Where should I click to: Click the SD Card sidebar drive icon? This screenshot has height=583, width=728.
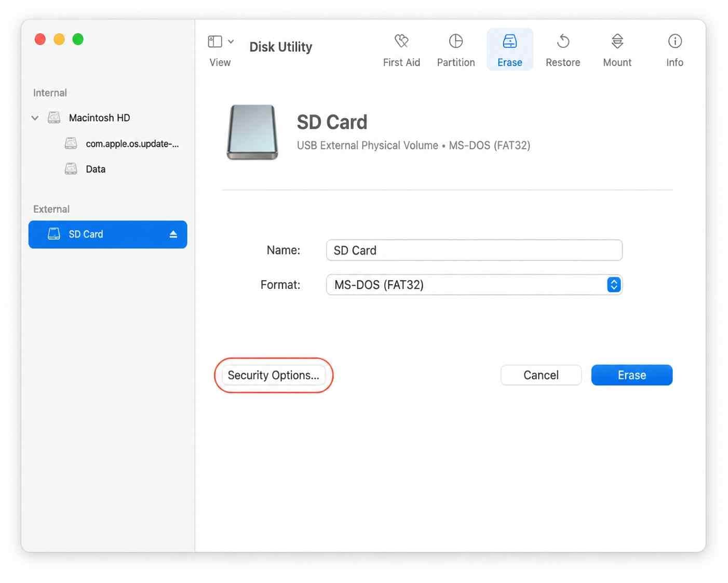pyautogui.click(x=54, y=234)
